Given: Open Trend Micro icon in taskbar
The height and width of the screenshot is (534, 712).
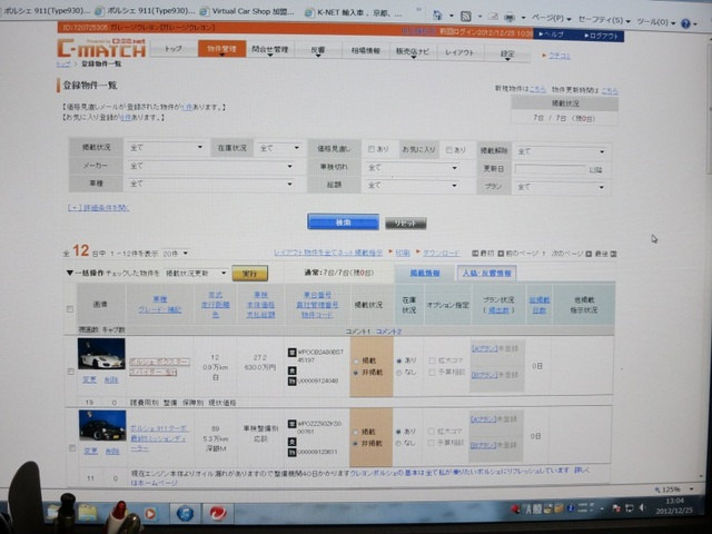Looking at the screenshot, I should coord(218,514).
